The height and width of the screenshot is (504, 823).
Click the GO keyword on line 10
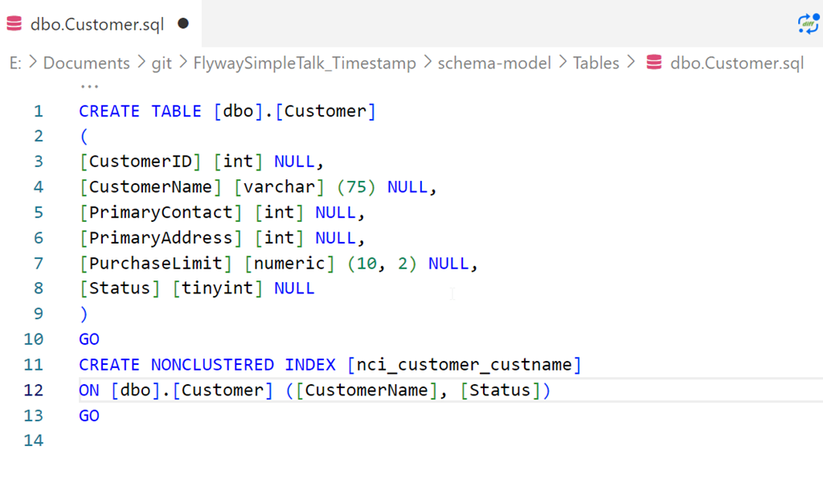(x=89, y=339)
